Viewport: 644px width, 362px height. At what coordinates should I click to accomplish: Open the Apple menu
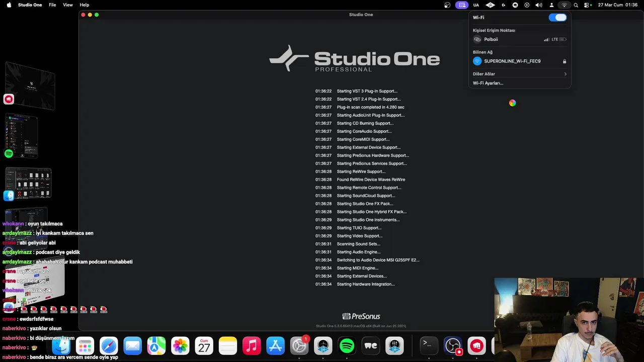point(9,5)
